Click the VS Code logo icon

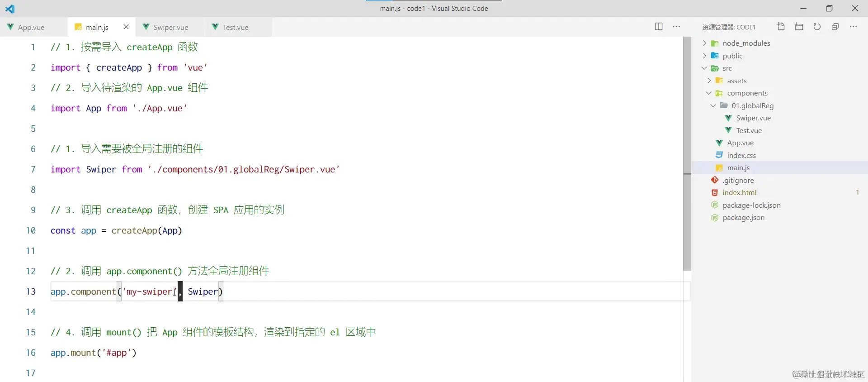point(10,9)
